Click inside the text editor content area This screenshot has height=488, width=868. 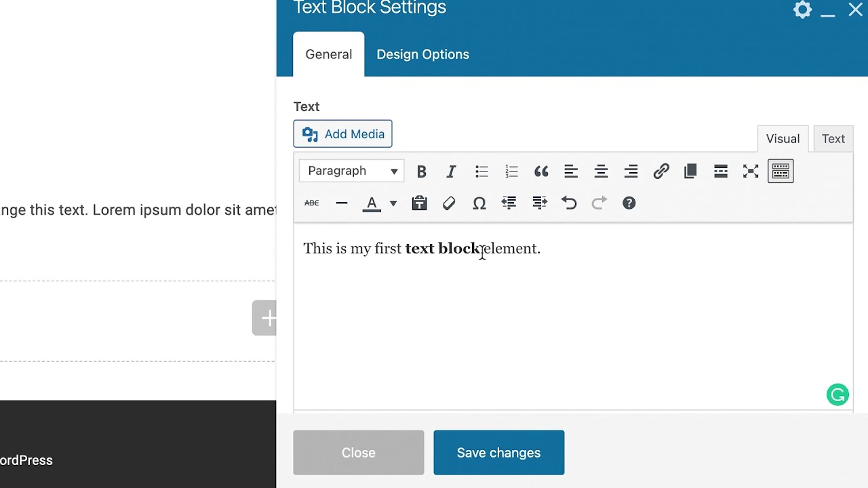pyautogui.click(x=573, y=317)
